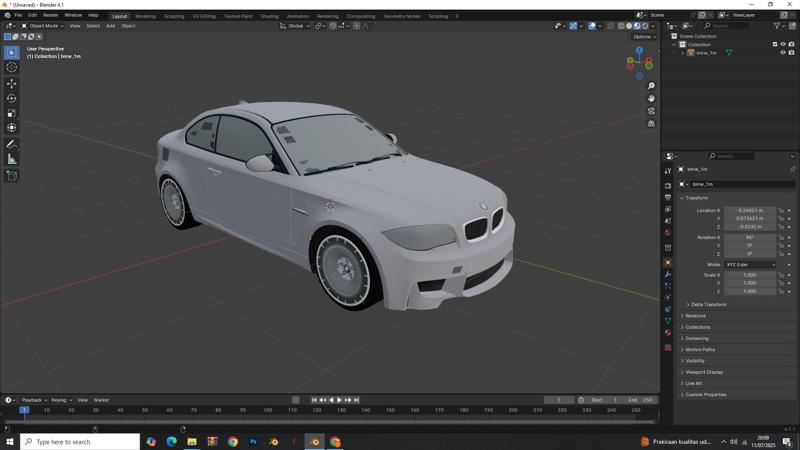Open the Physics properties tab

pos(668,297)
